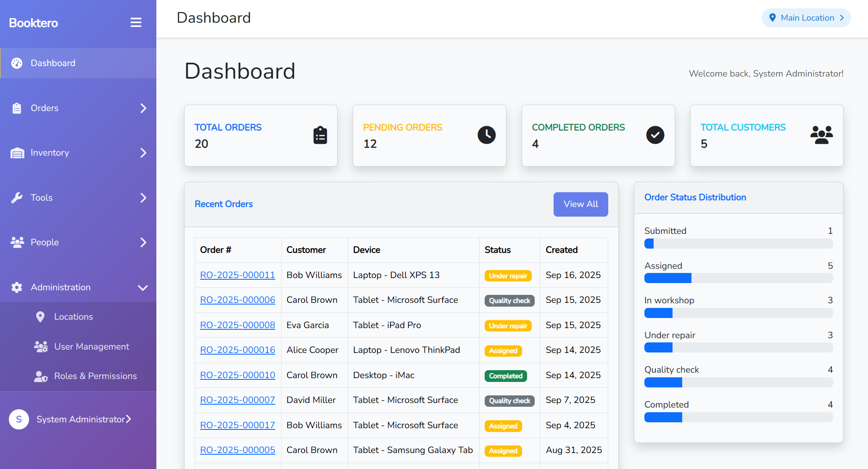868x469 pixels.
Task: Click the Completed Orders checkmark icon
Action: tap(655, 135)
